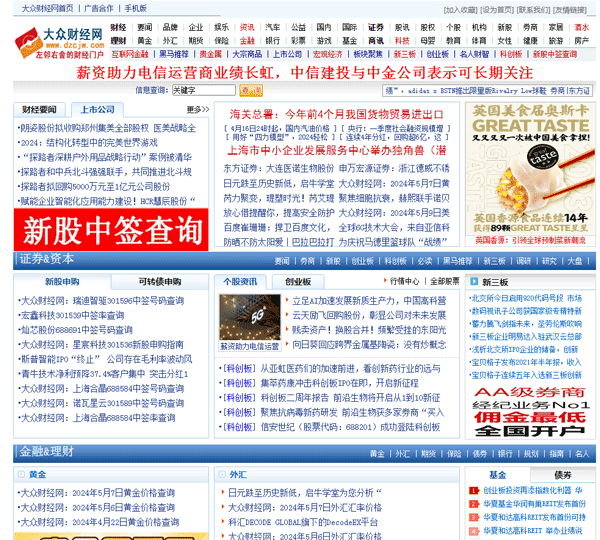Focus the 关键字 search input field
600x540 pixels.
coord(204,90)
